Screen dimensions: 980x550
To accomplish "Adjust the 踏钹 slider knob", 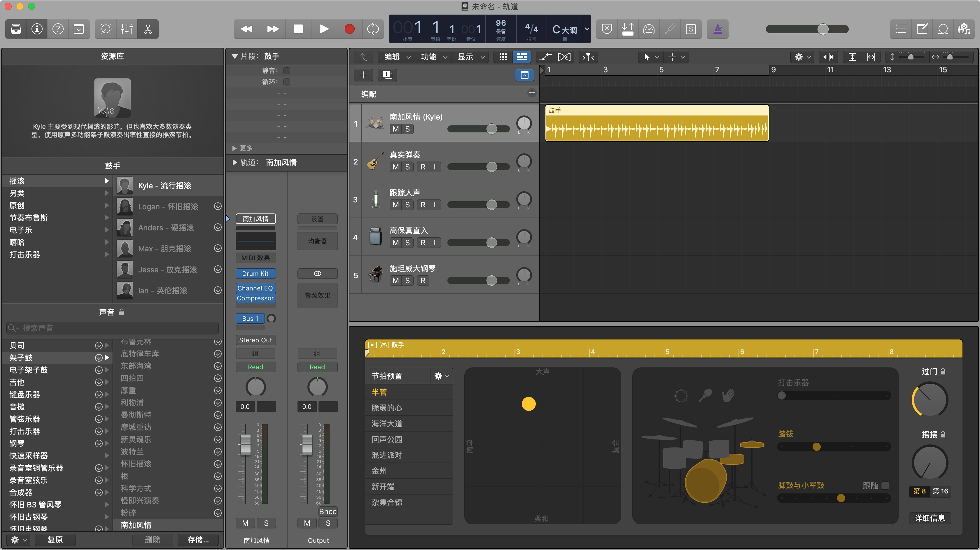I will click(816, 446).
